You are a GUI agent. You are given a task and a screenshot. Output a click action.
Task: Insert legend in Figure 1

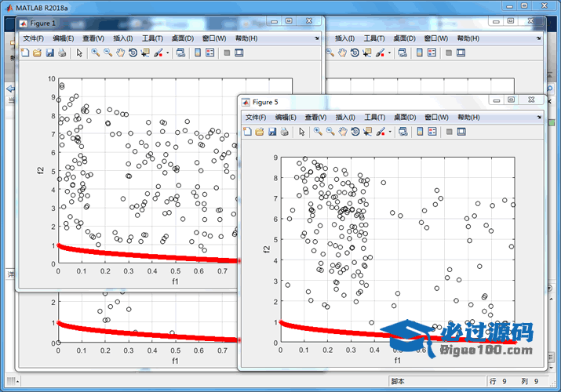tap(210, 53)
